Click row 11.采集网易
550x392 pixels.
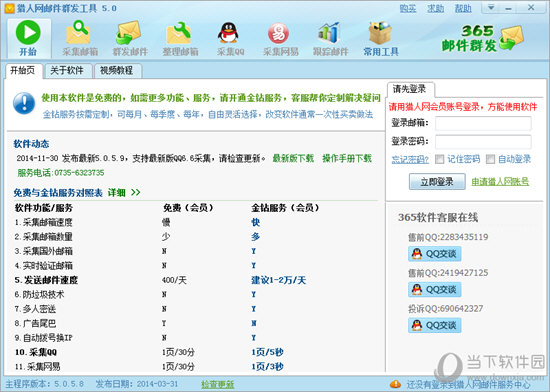pos(37,366)
